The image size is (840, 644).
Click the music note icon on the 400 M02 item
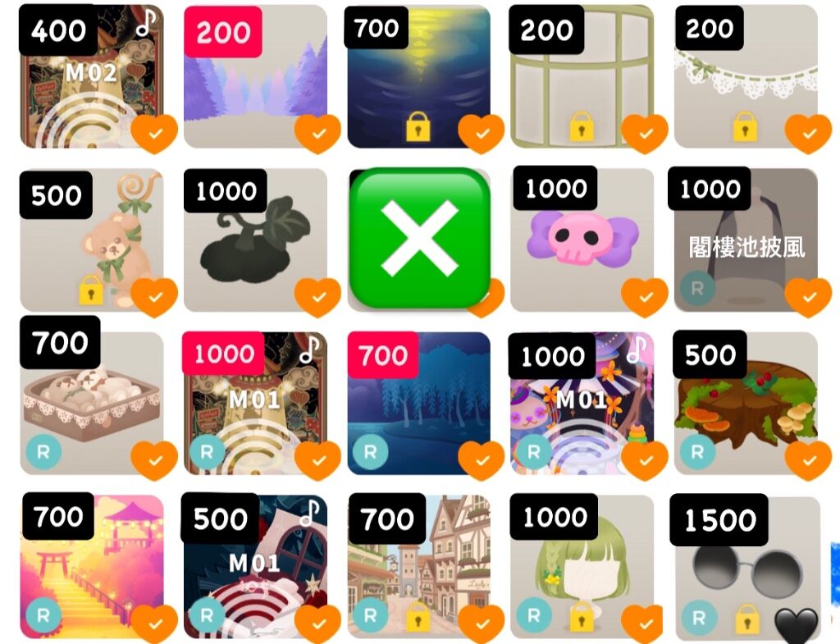[x=146, y=21]
